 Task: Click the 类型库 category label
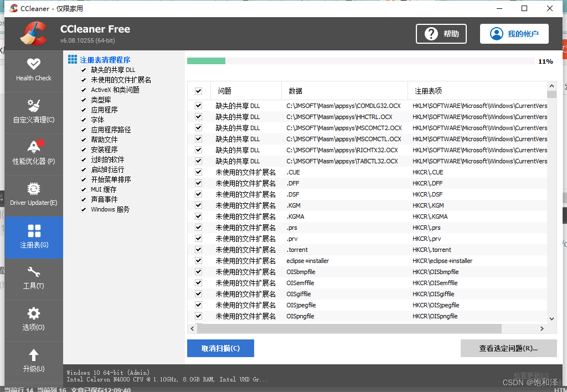click(x=101, y=100)
